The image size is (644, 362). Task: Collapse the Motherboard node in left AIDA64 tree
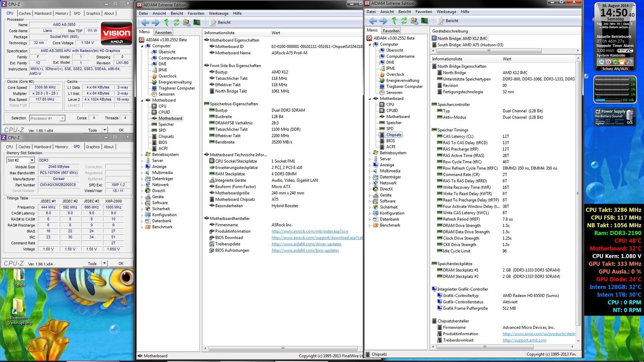coord(142,100)
